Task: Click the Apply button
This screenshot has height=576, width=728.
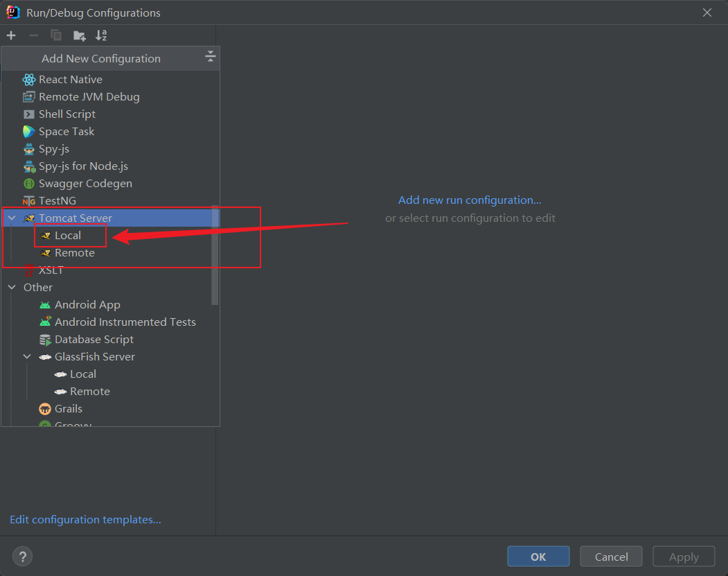Action: [x=684, y=557]
